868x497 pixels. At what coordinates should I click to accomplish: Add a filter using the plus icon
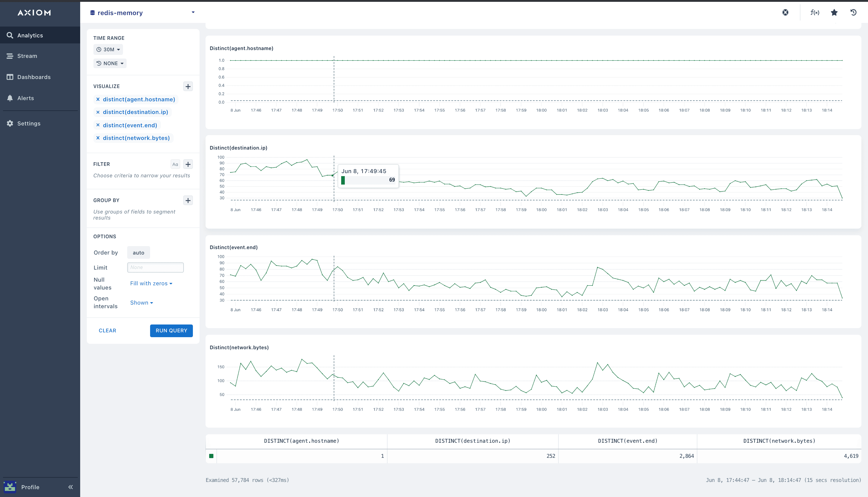click(x=188, y=164)
